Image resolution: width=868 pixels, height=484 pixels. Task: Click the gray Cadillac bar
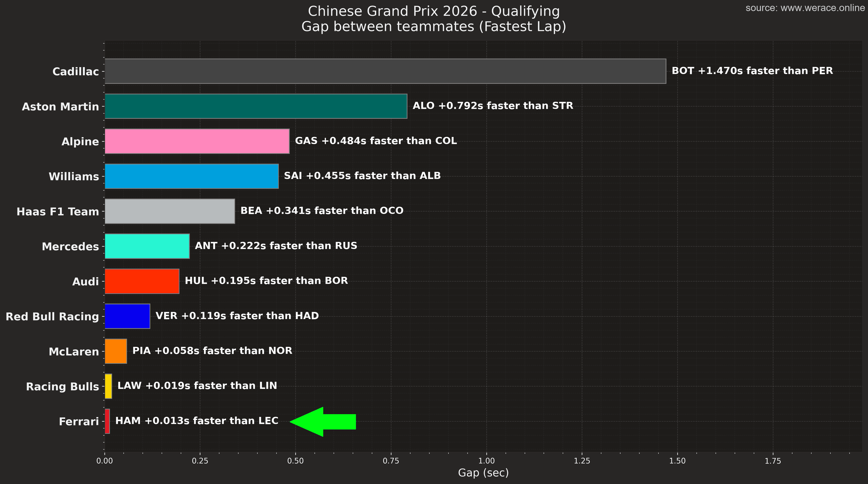385,71
